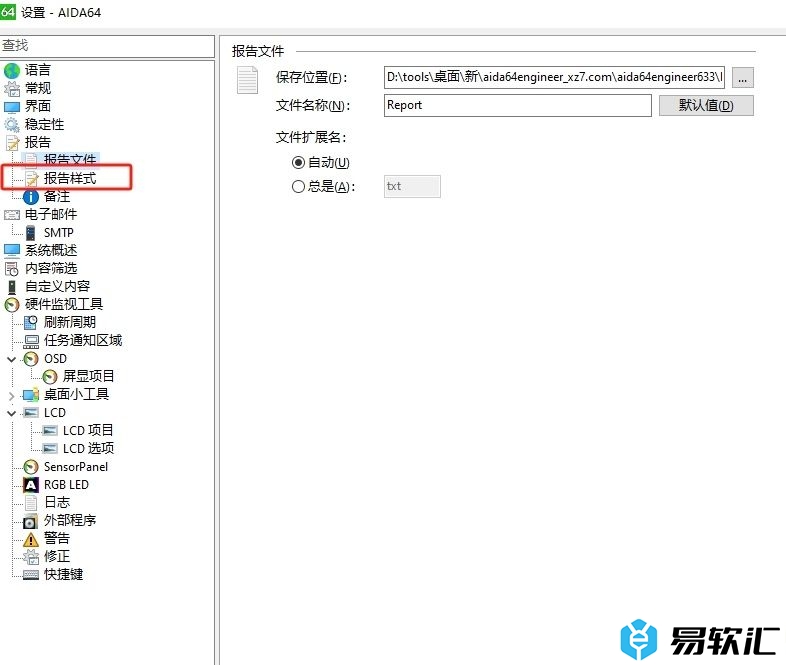Click the icon beside 外部程序
The width and height of the screenshot is (786, 665).
pos(31,521)
